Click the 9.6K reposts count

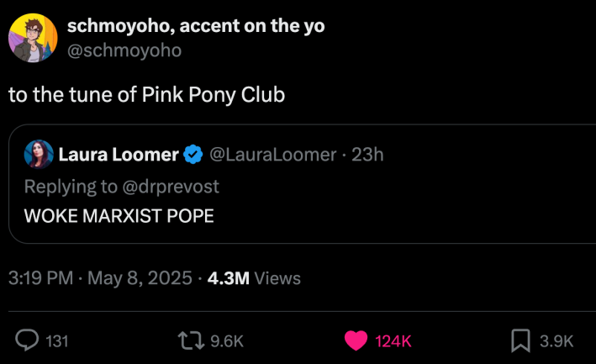(226, 340)
